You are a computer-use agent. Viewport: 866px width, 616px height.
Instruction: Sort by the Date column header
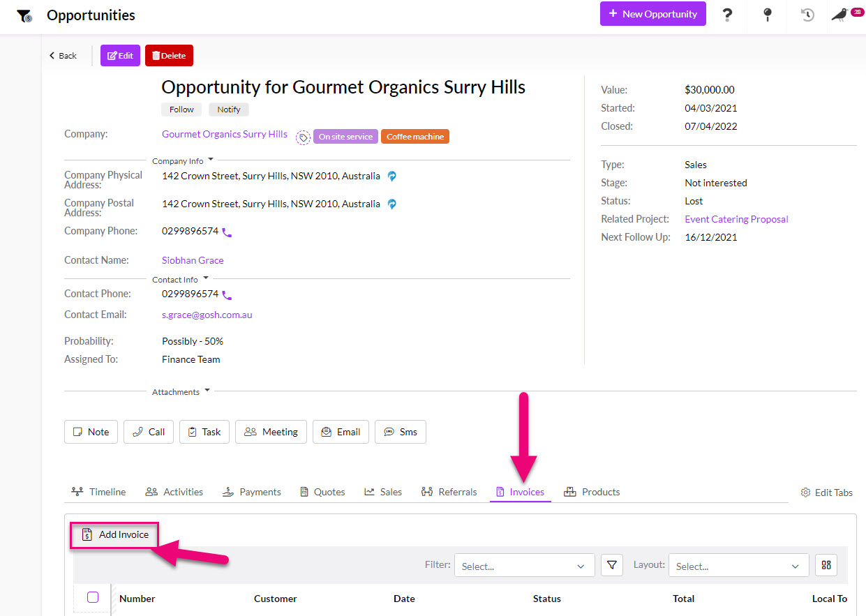point(404,599)
